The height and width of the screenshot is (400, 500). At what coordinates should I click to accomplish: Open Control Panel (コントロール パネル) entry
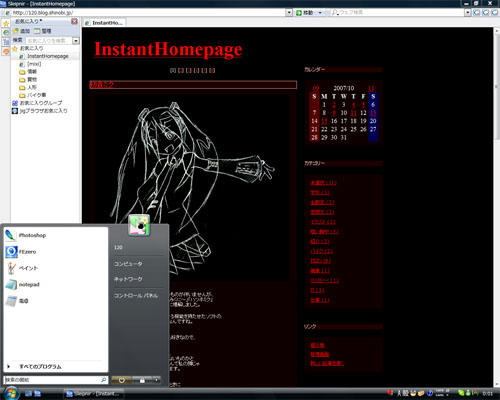point(136,295)
